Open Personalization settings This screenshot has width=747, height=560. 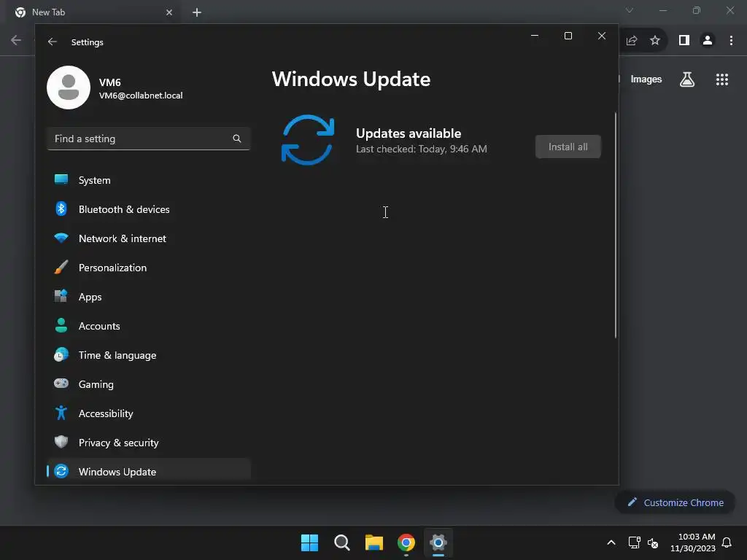[x=149, y=268]
